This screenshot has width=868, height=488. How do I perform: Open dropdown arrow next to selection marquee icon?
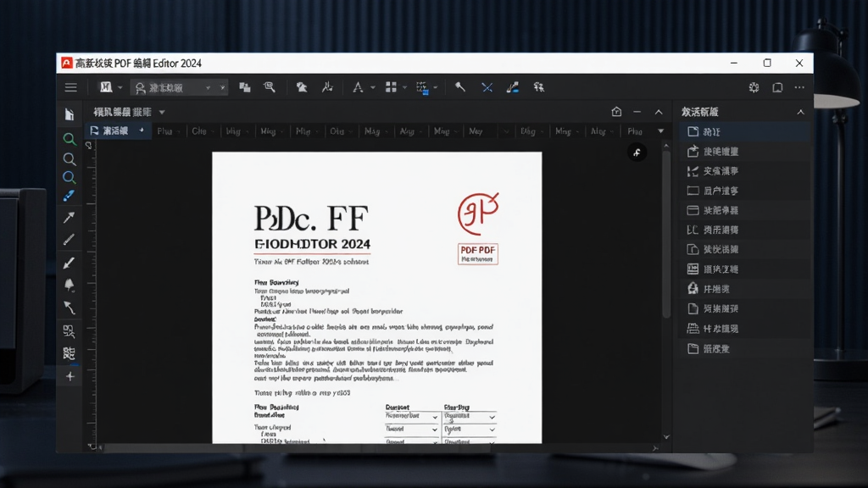(435, 87)
